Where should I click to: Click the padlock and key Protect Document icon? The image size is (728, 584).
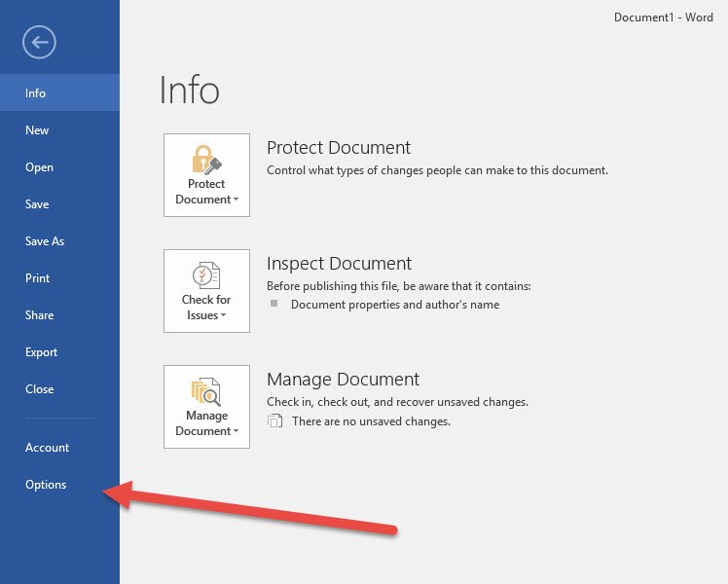tap(206, 160)
